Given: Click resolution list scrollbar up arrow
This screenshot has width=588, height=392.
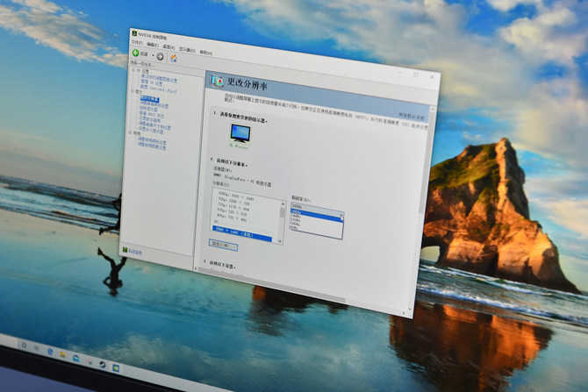Looking at the screenshot, I should (x=283, y=204).
